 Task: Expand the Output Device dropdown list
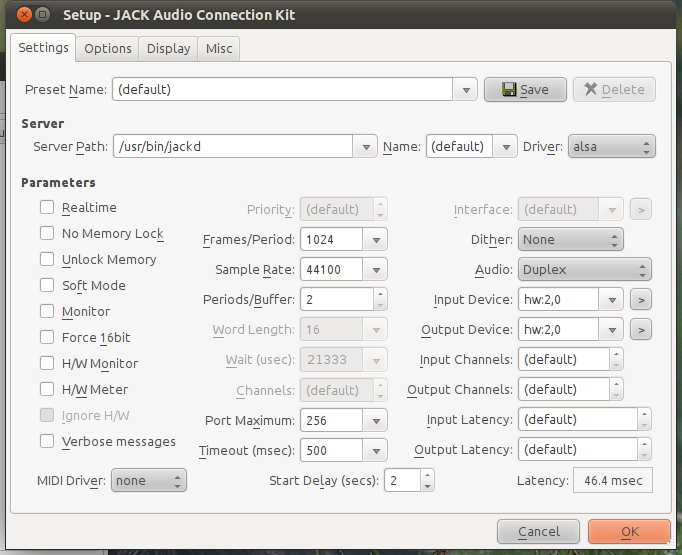coord(612,330)
